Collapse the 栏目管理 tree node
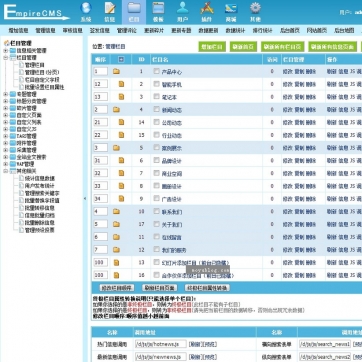Viewport: 362px width, 362px height. point(5,58)
